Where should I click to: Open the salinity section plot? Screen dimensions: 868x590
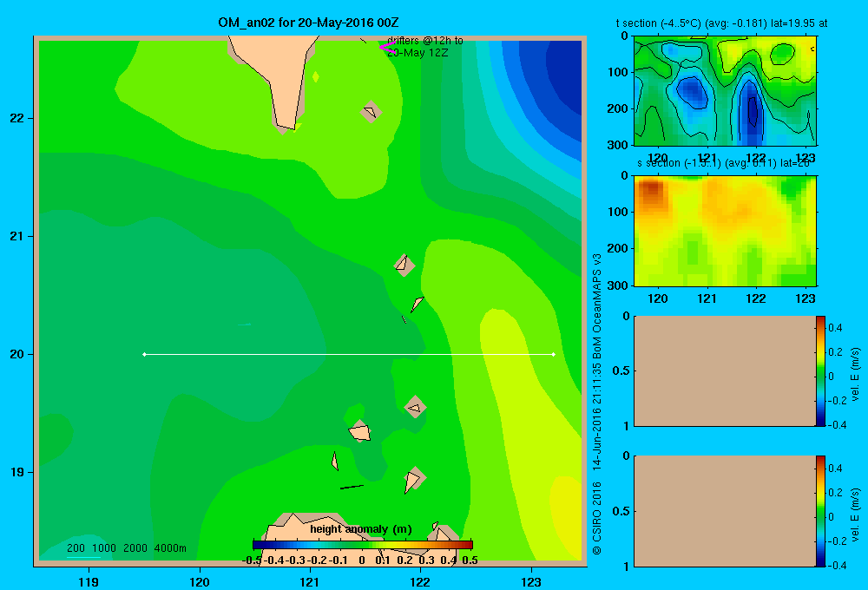point(725,231)
